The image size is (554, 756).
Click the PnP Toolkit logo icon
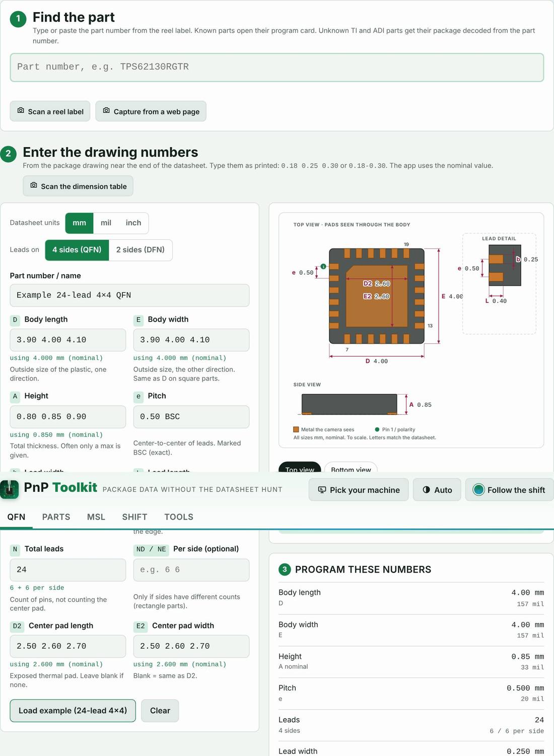coord(10,489)
